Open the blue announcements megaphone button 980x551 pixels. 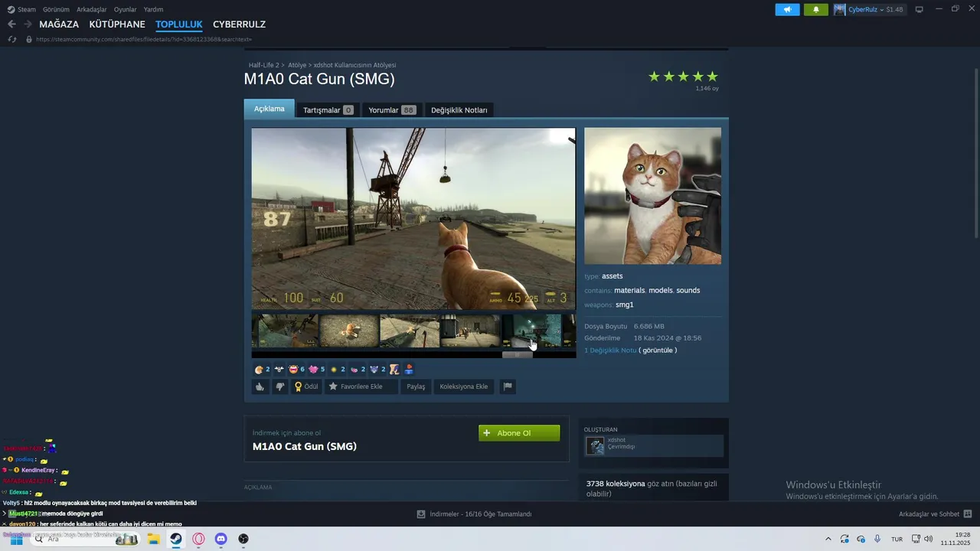[787, 9]
